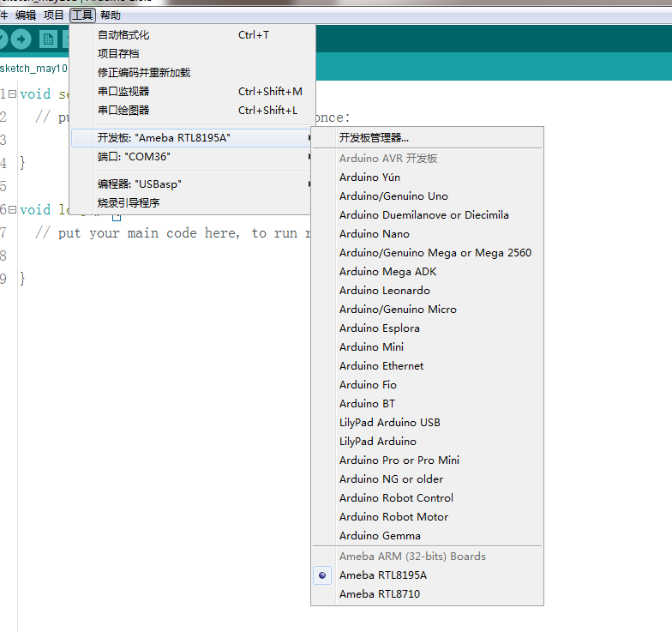The height and width of the screenshot is (632, 672).
Task: Choose Arduino Robot Motor board
Action: click(x=427, y=516)
